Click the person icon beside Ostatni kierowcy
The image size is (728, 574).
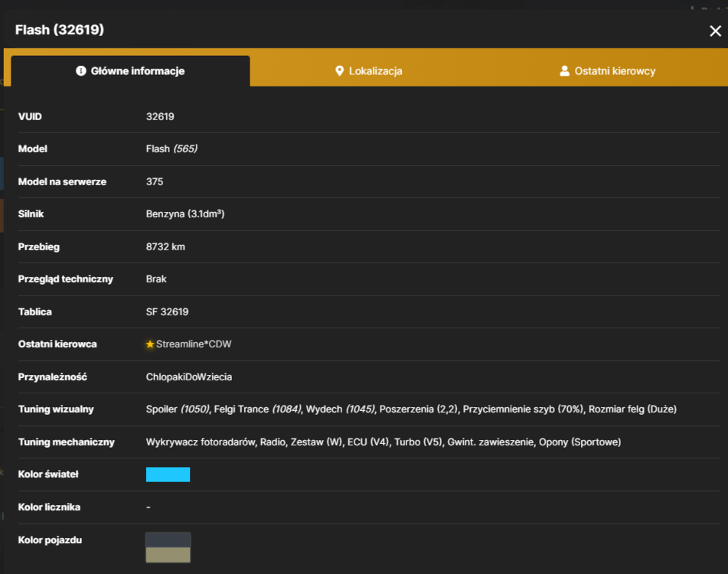coord(565,71)
